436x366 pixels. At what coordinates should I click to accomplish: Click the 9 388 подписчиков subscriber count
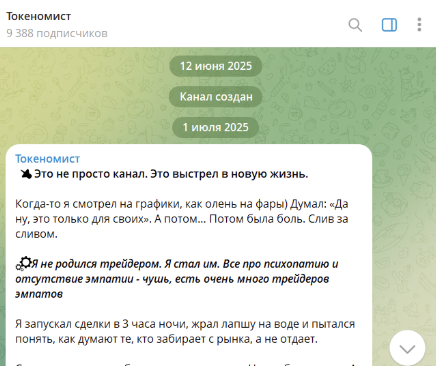pyautogui.click(x=57, y=33)
